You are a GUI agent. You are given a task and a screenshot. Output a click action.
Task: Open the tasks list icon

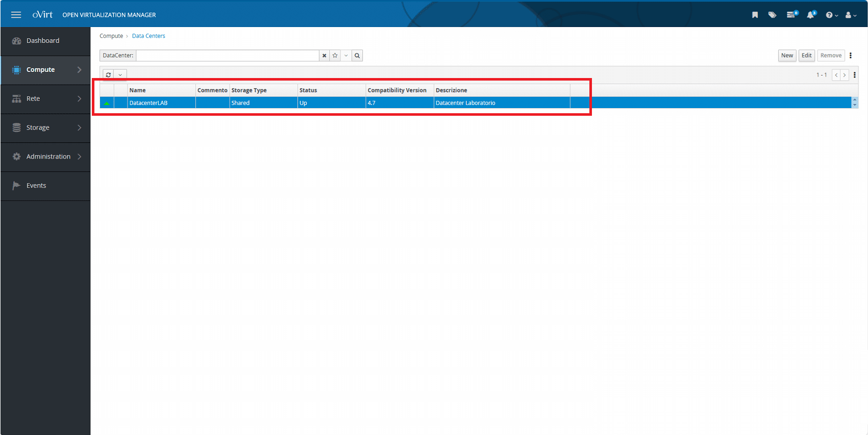tap(791, 15)
